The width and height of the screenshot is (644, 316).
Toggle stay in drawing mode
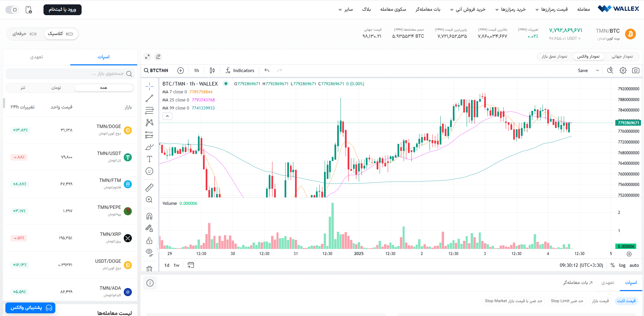click(x=149, y=228)
